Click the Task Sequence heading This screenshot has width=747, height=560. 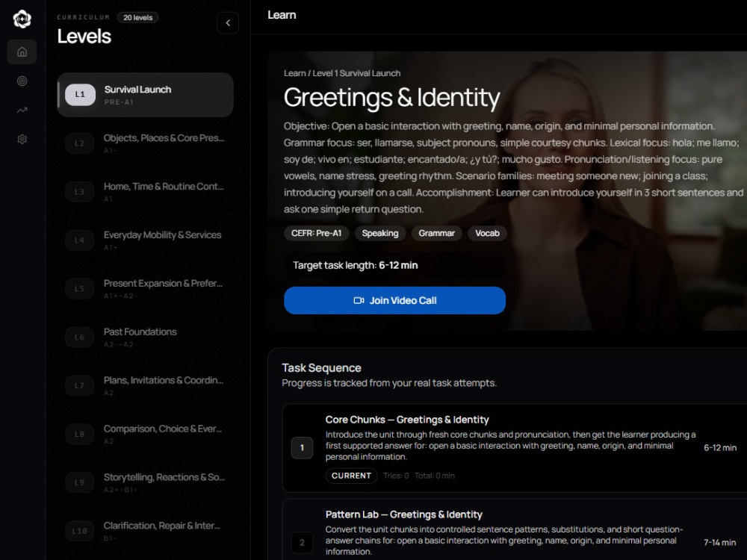[x=321, y=368]
